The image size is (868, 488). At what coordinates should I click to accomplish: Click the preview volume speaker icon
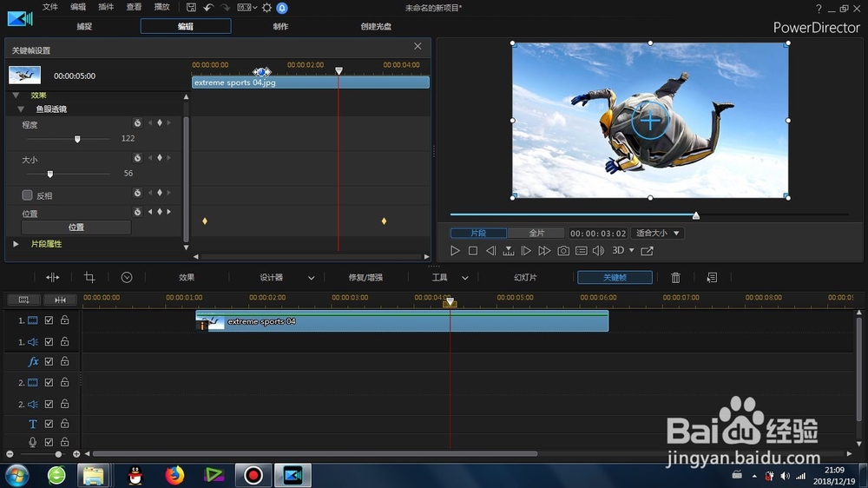(x=598, y=251)
